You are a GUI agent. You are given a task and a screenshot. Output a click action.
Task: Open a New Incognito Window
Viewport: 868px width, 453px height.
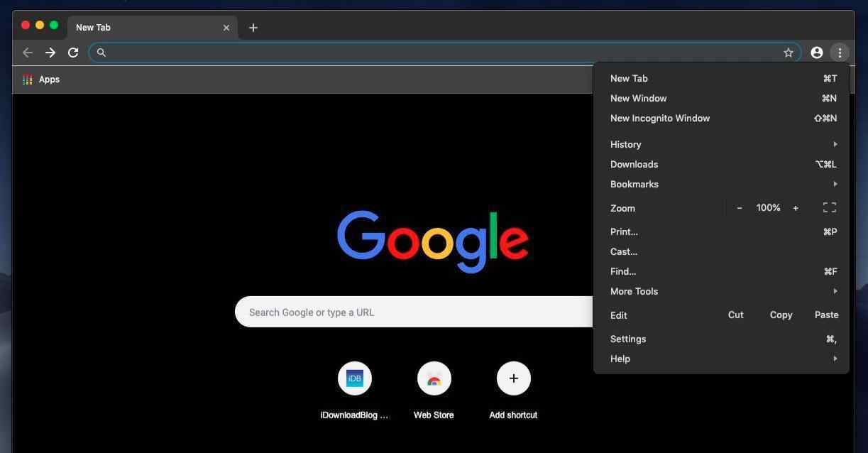(721, 118)
